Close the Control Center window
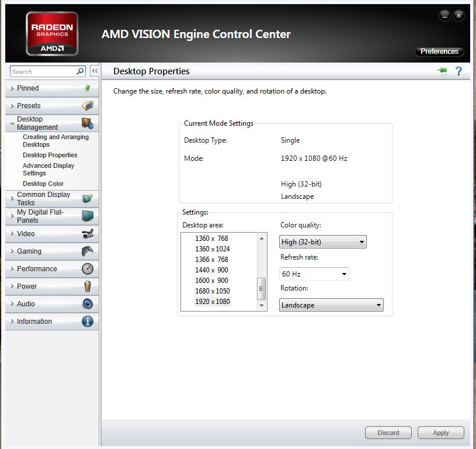Image resolution: width=476 pixels, height=449 pixels. [458, 16]
